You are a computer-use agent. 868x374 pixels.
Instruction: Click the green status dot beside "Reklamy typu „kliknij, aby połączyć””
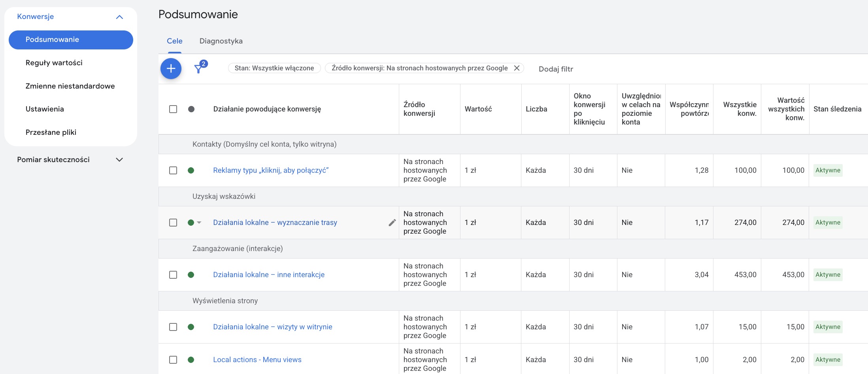point(191,170)
